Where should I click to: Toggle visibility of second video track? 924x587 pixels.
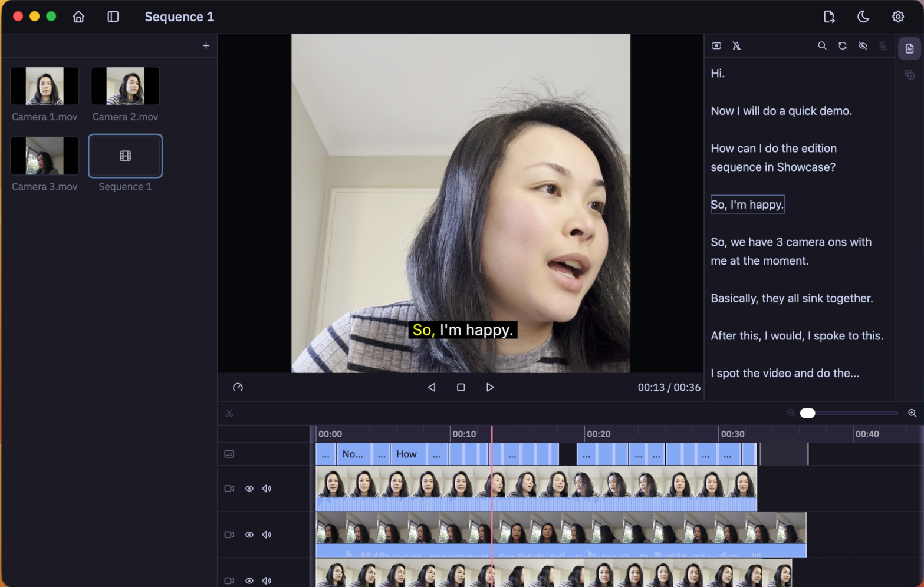(x=249, y=535)
